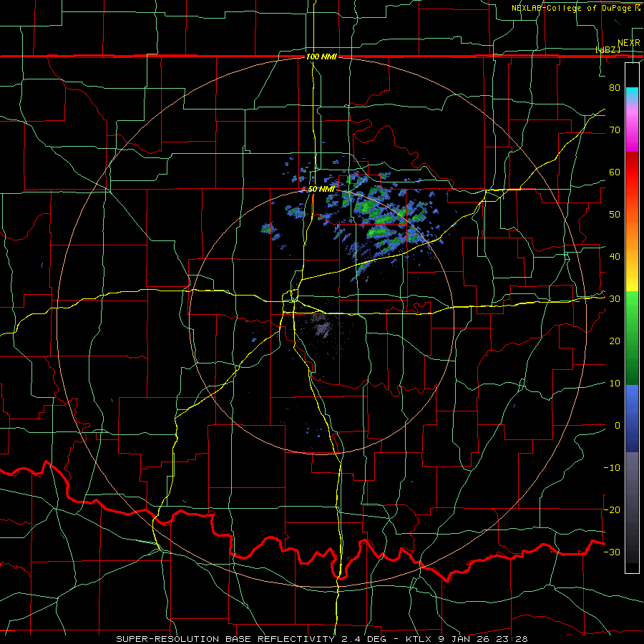Click the 40 dBZ scale value

[615, 257]
